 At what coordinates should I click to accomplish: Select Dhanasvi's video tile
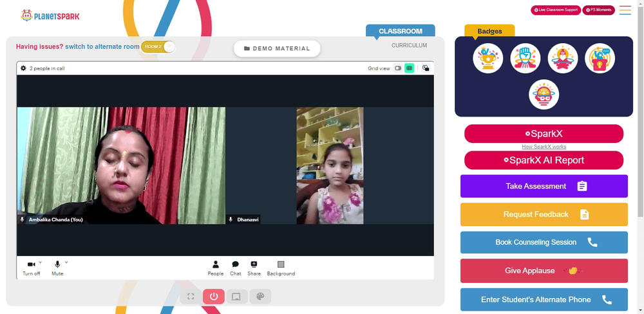click(330, 165)
